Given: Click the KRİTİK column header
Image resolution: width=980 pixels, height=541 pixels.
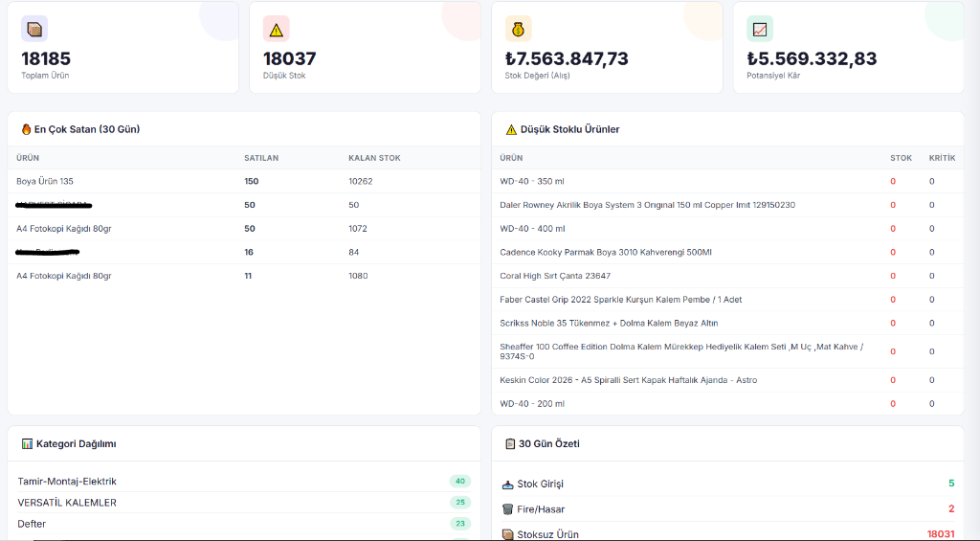Looking at the screenshot, I should (942, 158).
